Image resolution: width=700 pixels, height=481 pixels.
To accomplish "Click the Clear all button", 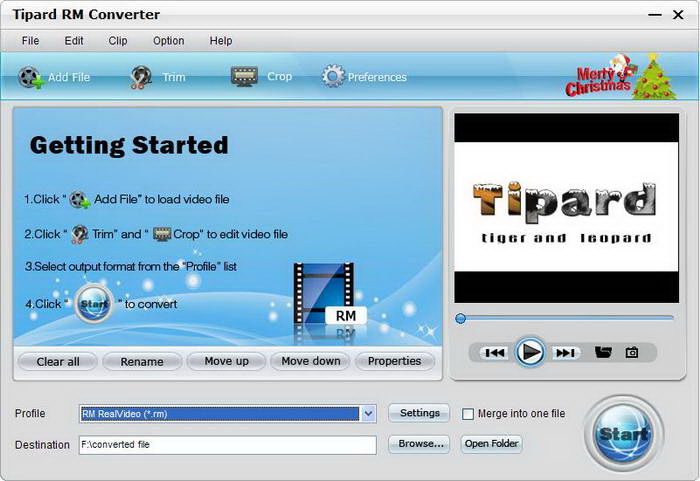I will point(58,361).
